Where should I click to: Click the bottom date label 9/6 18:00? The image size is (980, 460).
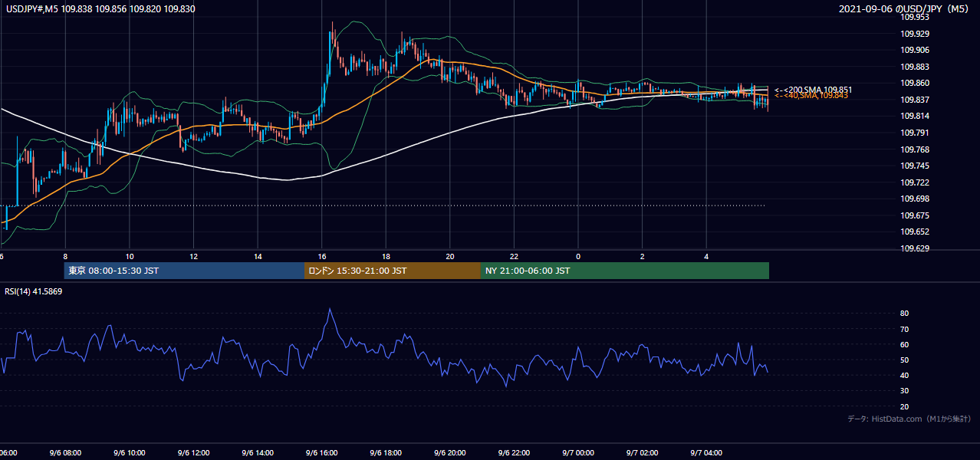point(386,453)
